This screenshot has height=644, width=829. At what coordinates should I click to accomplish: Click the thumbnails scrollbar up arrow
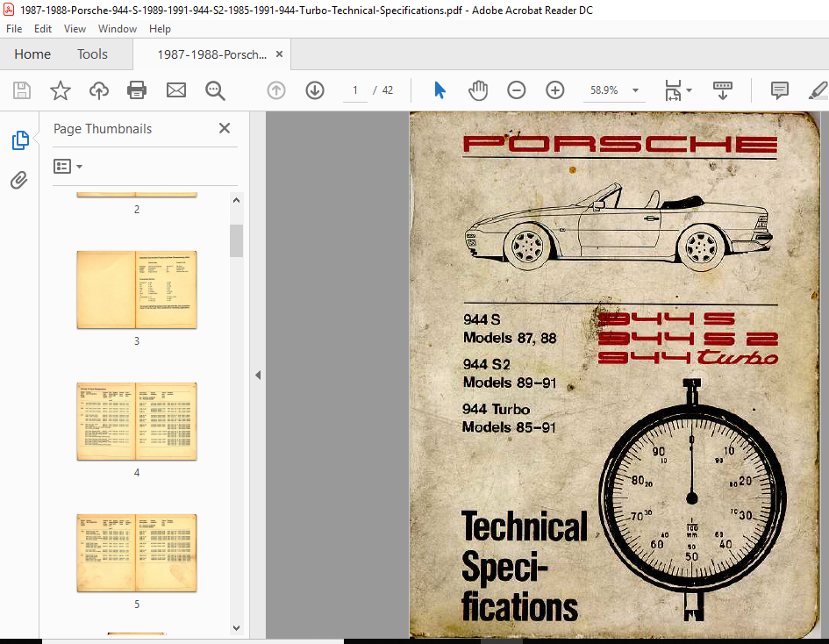coord(236,200)
